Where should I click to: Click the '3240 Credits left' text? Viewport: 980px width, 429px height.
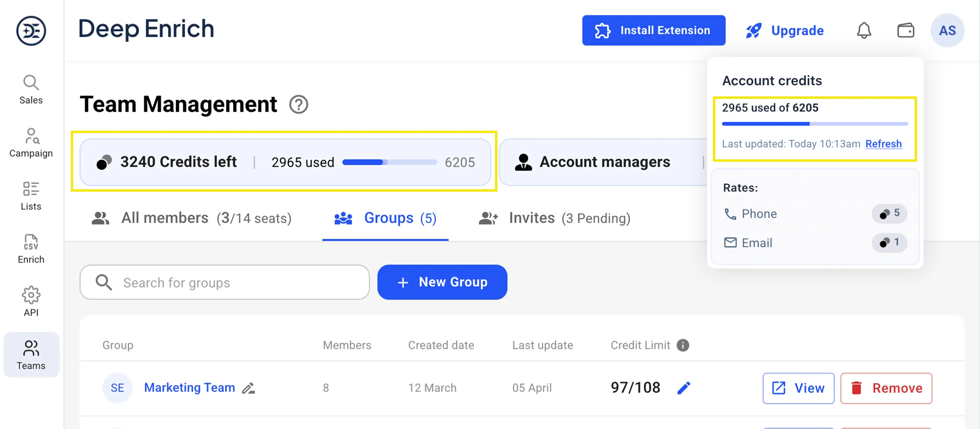(x=178, y=162)
